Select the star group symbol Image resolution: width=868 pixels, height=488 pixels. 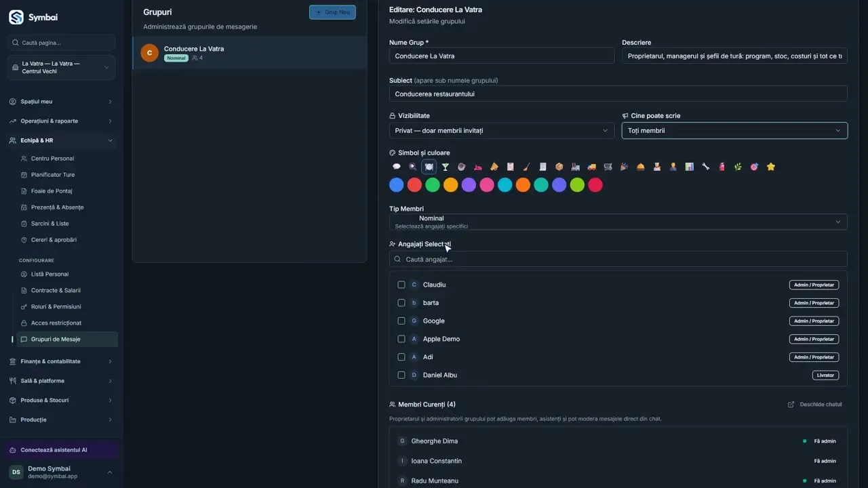click(771, 167)
